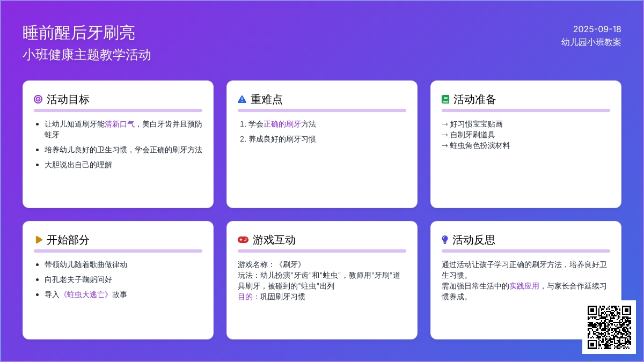Click the 幼儿园小班教案 label

[x=591, y=42]
